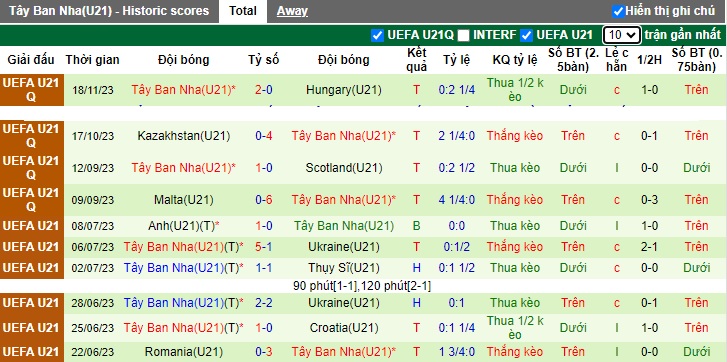Click the Kết quả column header
This screenshot has height=362, width=727.
(416, 60)
